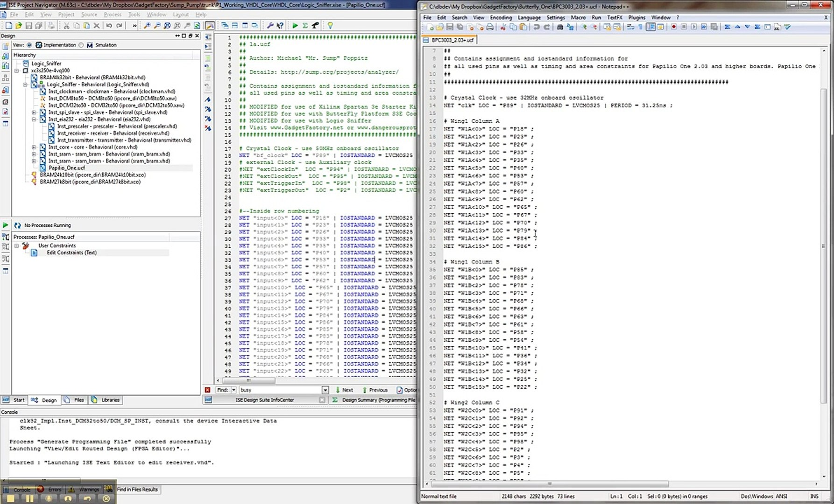The height and width of the screenshot is (504, 834).
Task: Click the Paste icon in Notepad++ toolbar
Action: 523,27
